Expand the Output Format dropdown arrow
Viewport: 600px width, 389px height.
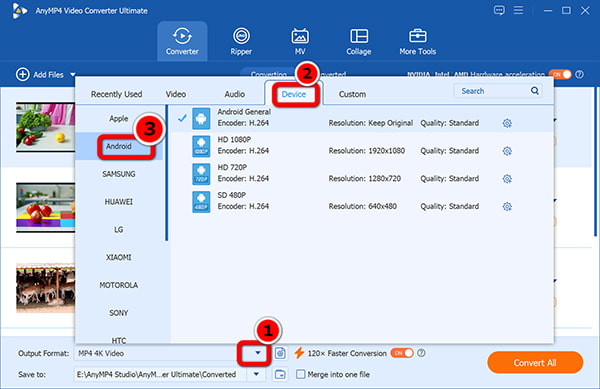(x=258, y=353)
